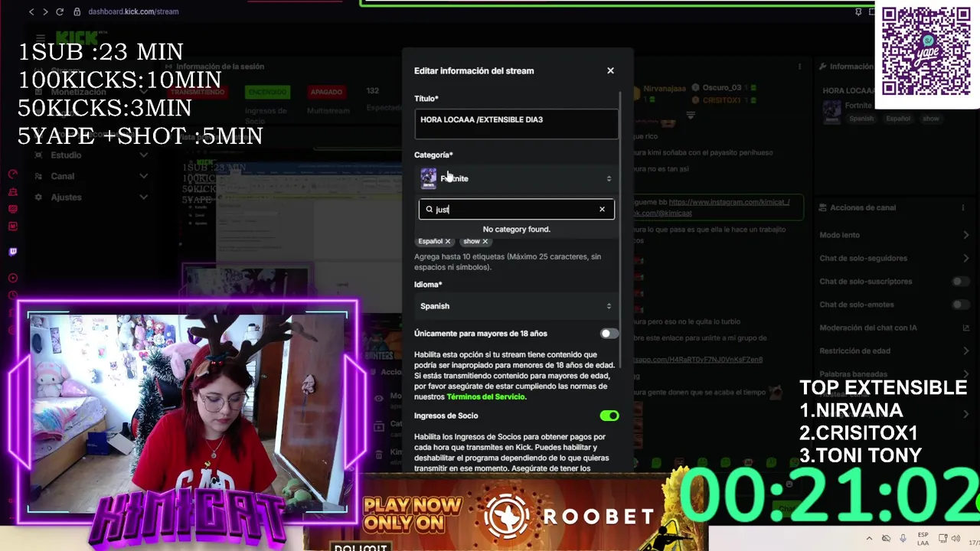The image size is (980, 551).
Task: Click the CRISITOX1 username in chat header
Action: [723, 100]
